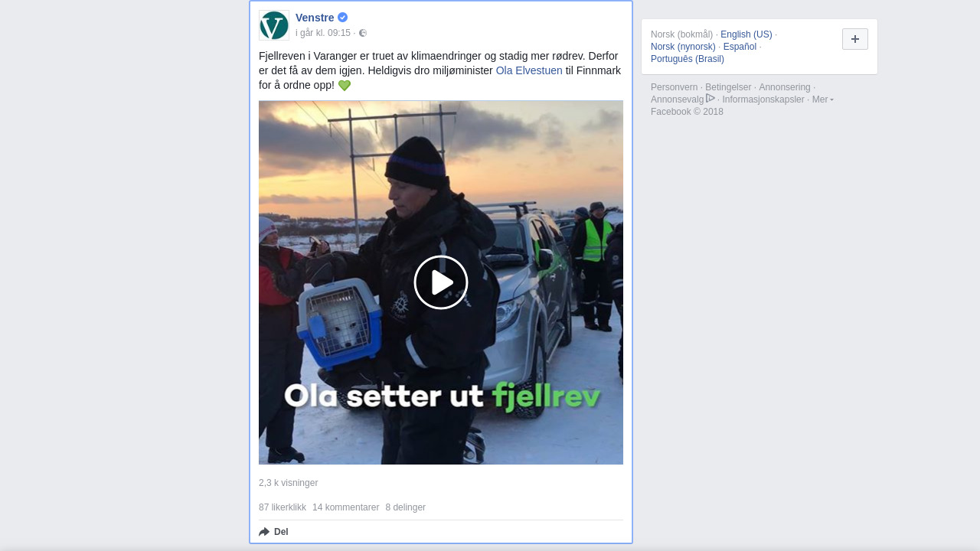Screen dimensions: 980x551
Task: Open Personvern privacy footer link
Action: [675, 87]
